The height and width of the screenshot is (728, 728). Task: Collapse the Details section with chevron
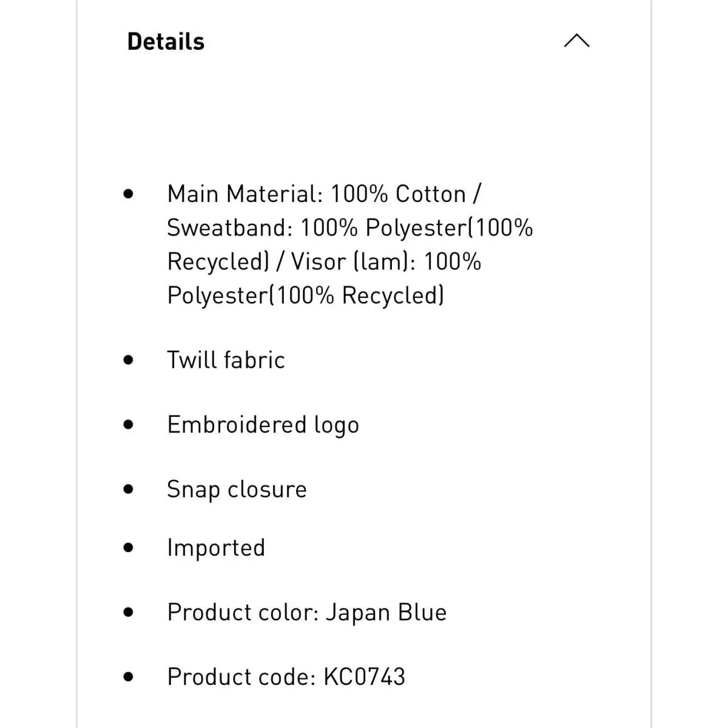point(576,41)
